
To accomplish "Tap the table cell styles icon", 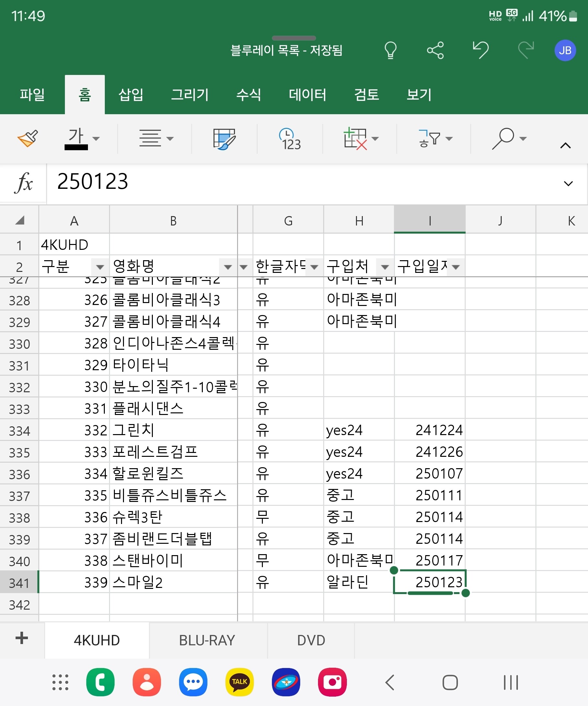I will 224,138.
